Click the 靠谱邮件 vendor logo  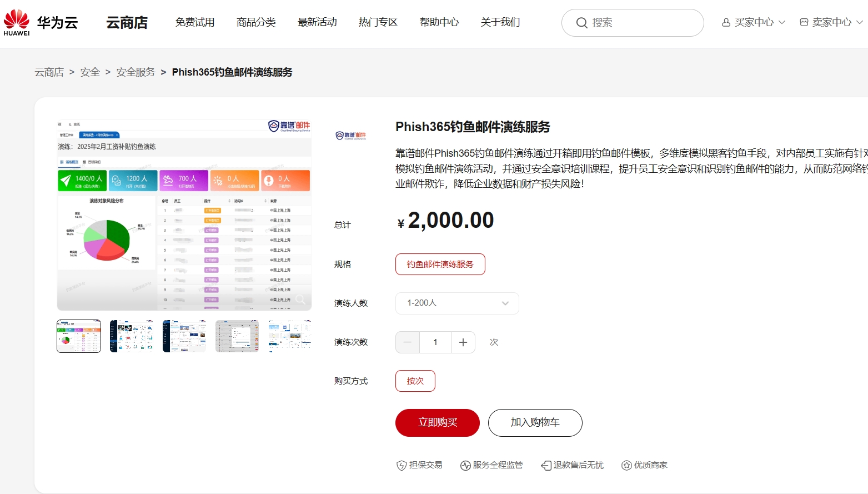click(351, 136)
